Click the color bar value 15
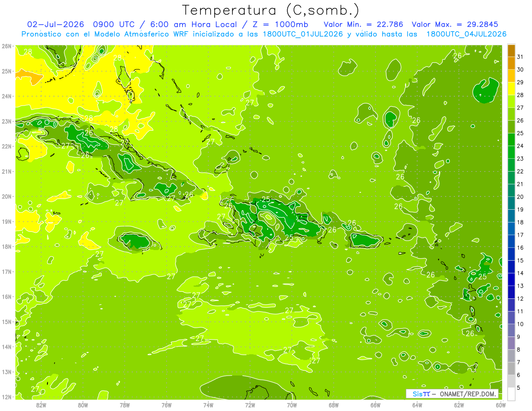 [x=520, y=261]
